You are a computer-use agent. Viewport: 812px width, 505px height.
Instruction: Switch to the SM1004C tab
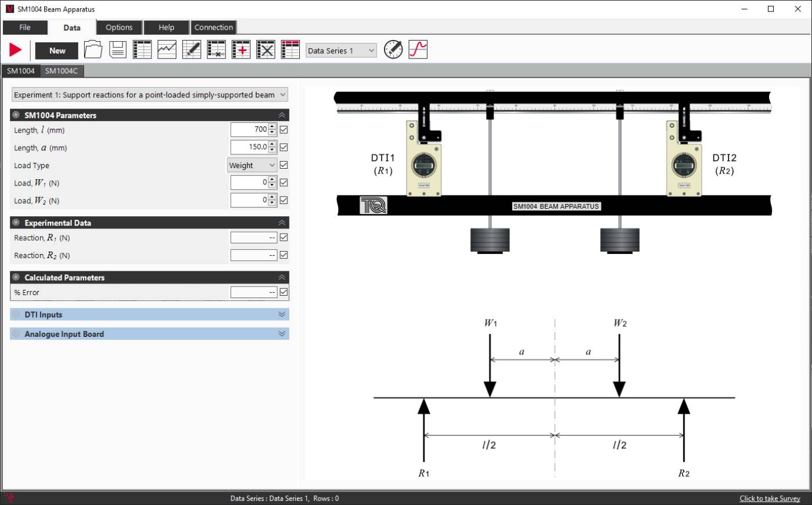61,71
